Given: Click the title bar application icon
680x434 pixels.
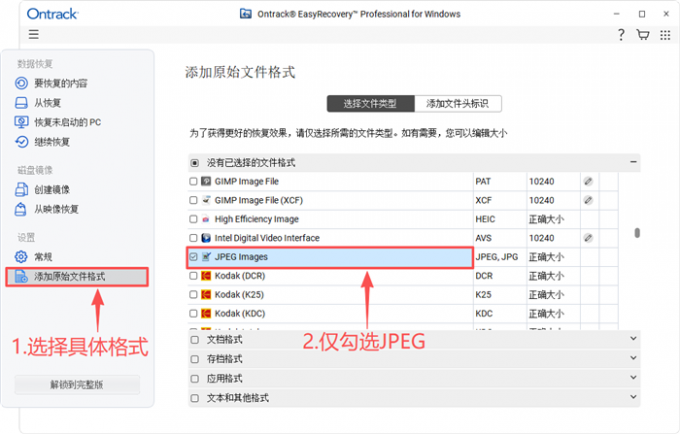Looking at the screenshot, I should [245, 14].
